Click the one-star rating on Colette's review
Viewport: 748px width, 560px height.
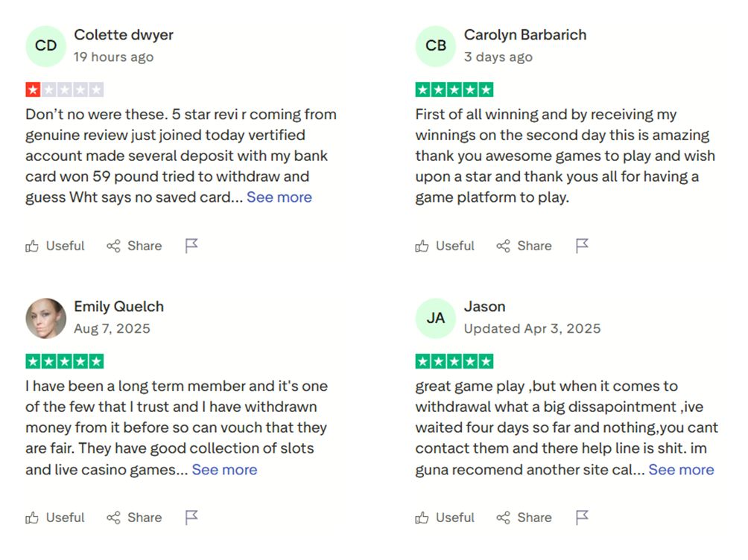click(x=64, y=89)
